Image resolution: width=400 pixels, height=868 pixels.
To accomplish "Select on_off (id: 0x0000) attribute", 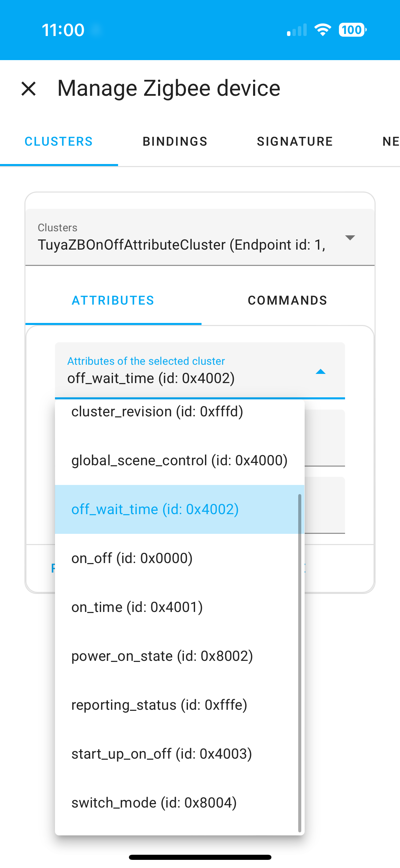I will (x=132, y=558).
